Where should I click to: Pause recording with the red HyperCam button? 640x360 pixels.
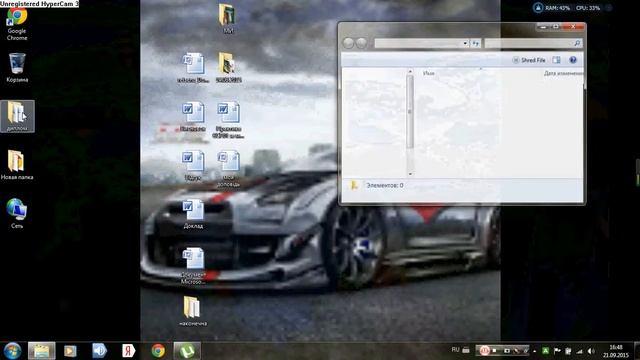484,351
